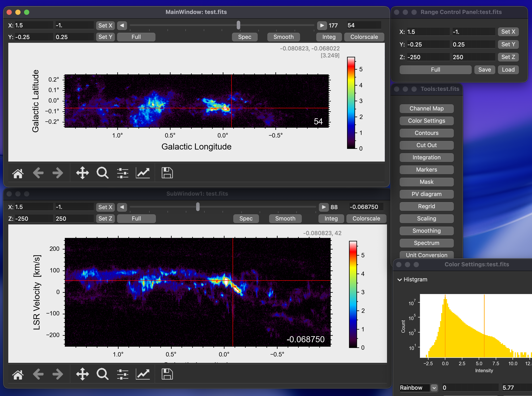532x396 pixels.
Task: Open the Rainbow colormap dropdown
Action: (x=434, y=388)
